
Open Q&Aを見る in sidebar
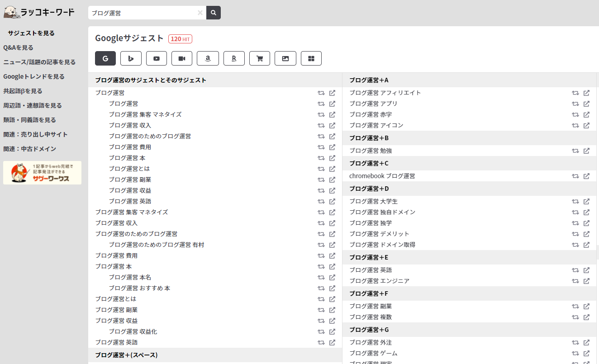(18, 47)
